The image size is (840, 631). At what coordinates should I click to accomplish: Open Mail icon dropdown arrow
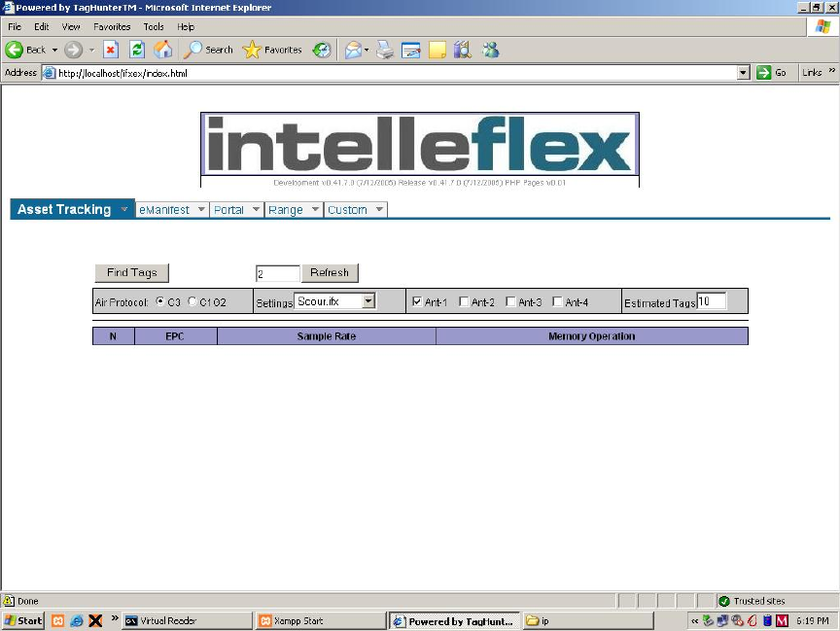[367, 50]
